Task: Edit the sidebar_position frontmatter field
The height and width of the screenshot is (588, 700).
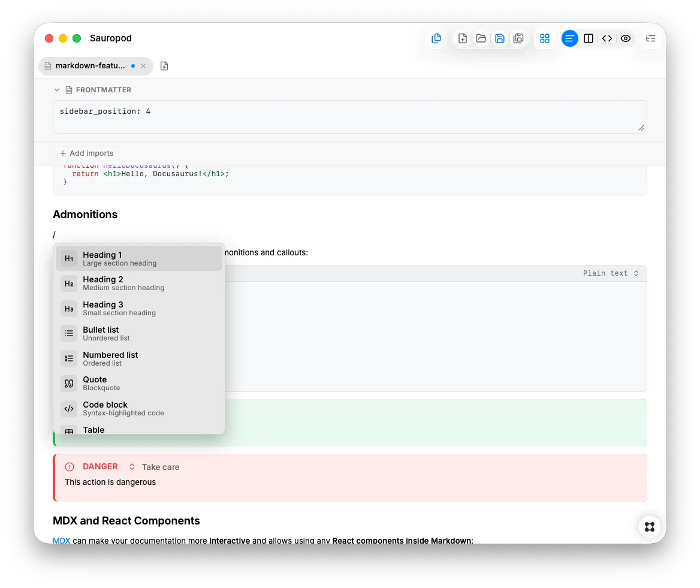Action: point(349,116)
